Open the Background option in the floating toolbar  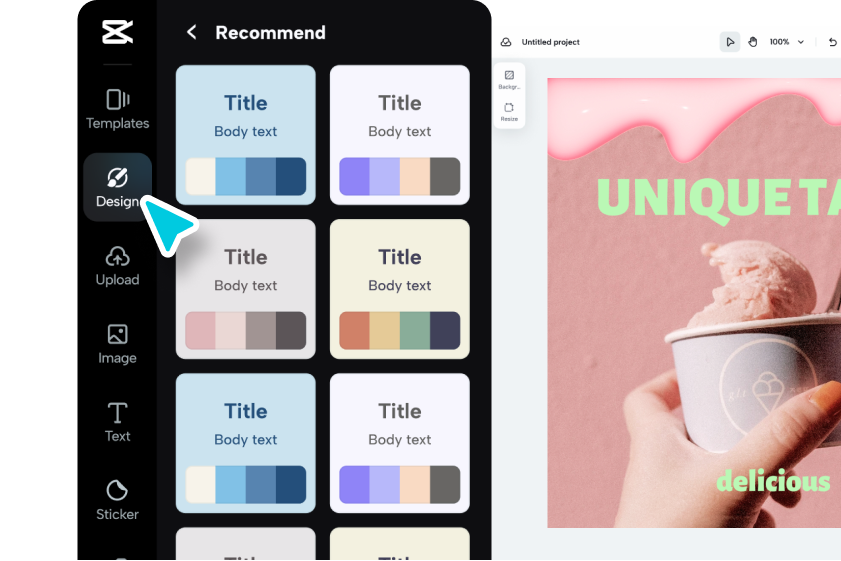pos(509,79)
